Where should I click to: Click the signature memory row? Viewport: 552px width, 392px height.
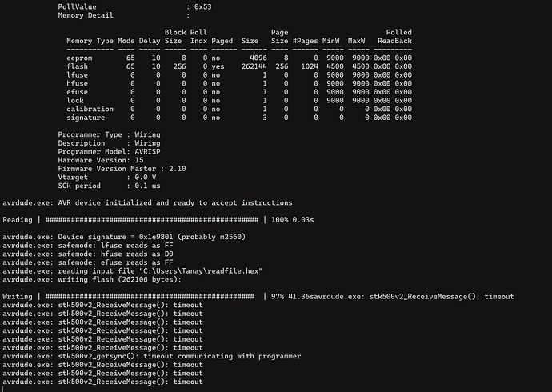coord(239,117)
